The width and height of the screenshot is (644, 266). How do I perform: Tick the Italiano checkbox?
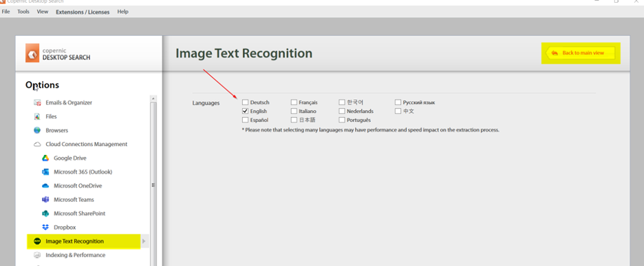point(294,111)
